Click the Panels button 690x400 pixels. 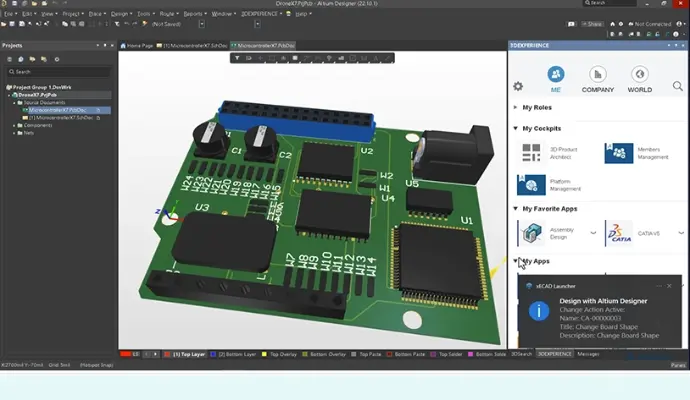pos(678,365)
